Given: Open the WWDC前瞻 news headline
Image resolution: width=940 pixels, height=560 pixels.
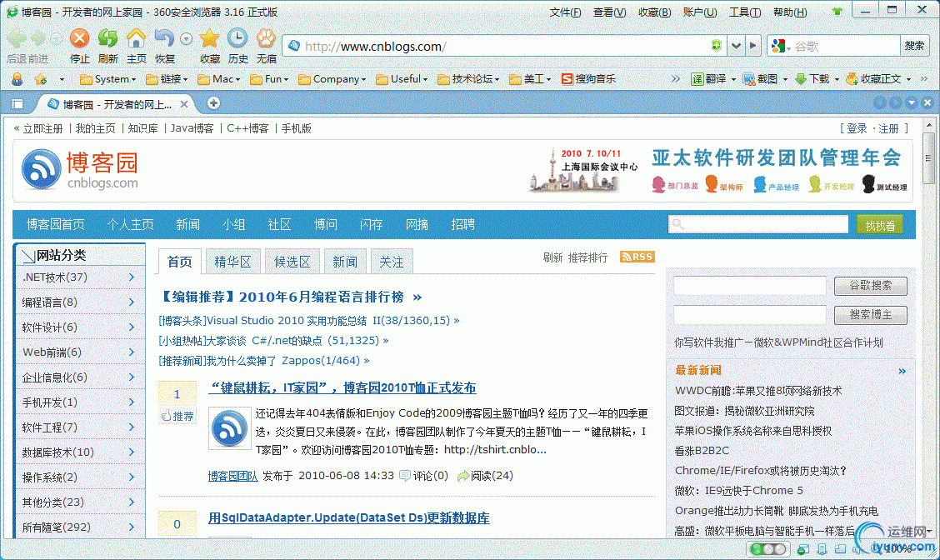Looking at the screenshot, I should (758, 391).
